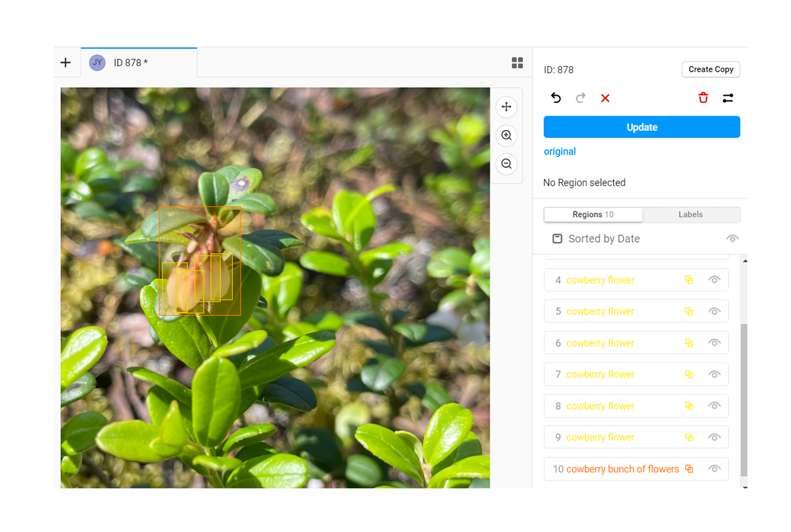The image size is (791, 532).
Task: Click the regions list scrollbar thumb
Action: (744, 400)
